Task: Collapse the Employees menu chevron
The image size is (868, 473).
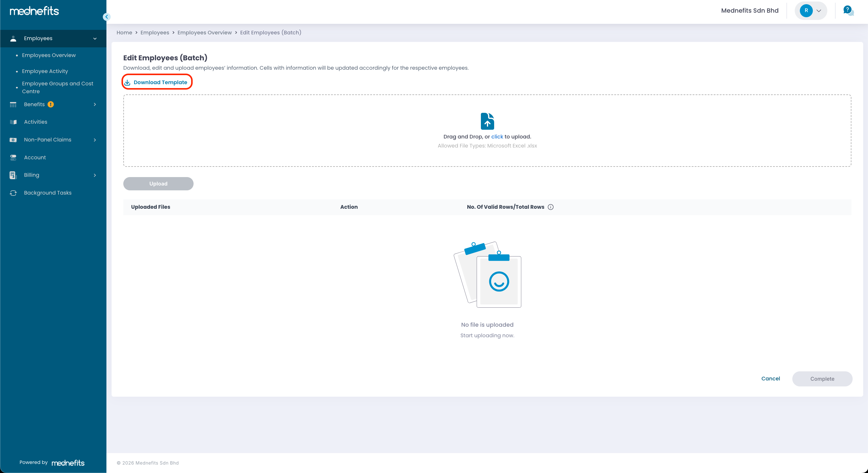Action: tap(95, 38)
